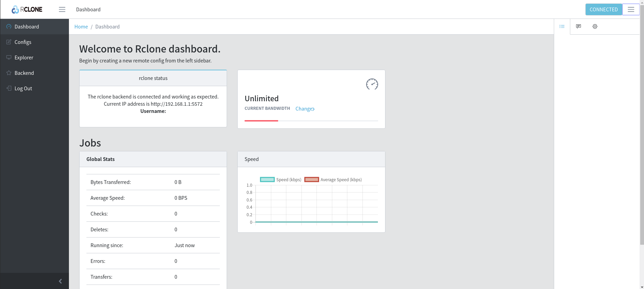Click the CONNECTED status button
644x289 pixels.
[604, 10]
